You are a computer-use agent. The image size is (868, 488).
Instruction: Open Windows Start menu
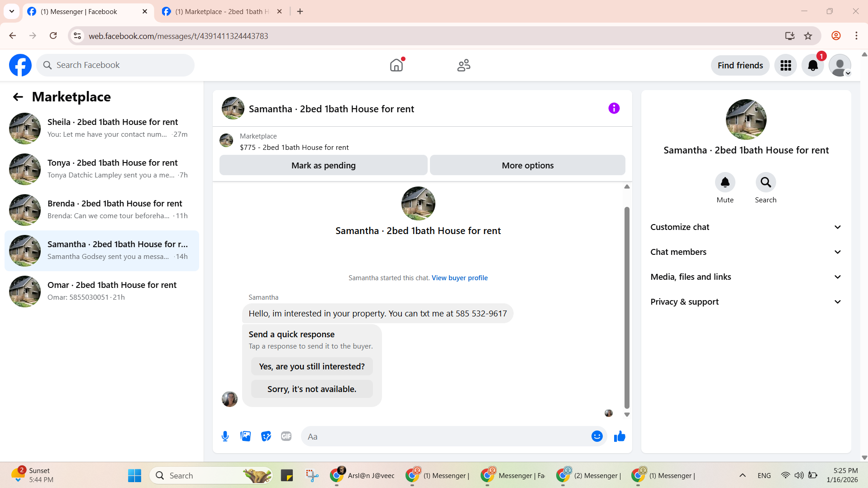pos(134,476)
